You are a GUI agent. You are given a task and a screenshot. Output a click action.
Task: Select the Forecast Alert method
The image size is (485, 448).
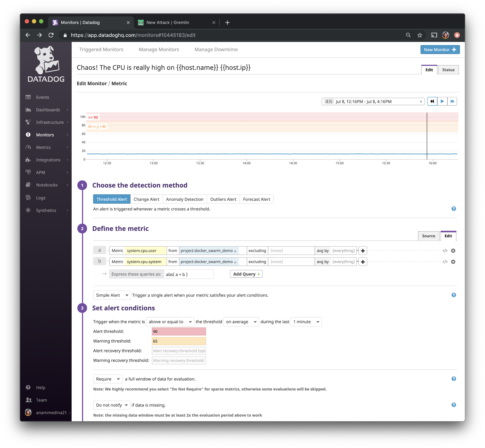tap(256, 199)
